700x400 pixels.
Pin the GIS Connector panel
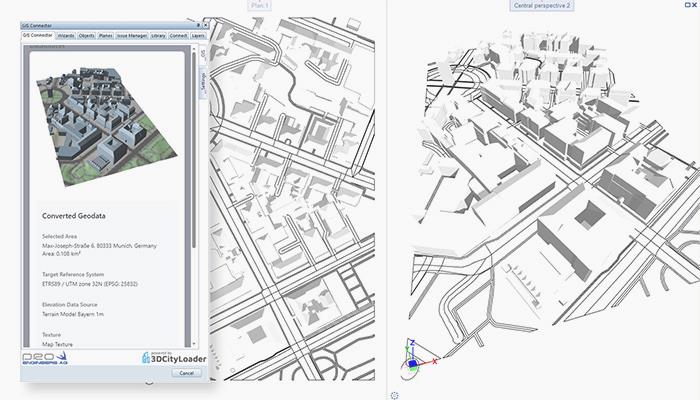[200, 23]
